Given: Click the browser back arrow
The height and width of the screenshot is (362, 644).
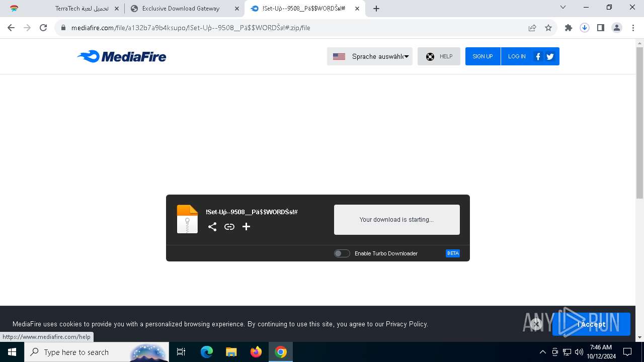Looking at the screenshot, I should tap(11, 28).
